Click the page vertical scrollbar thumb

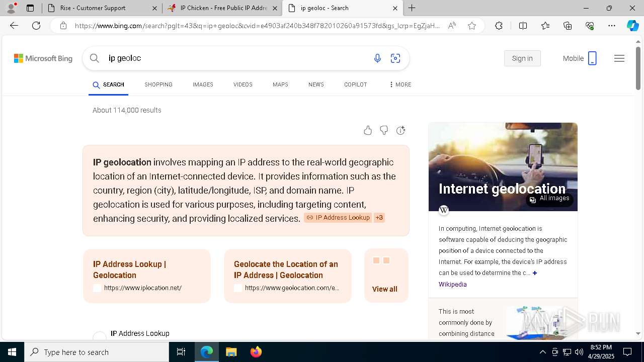point(638,68)
